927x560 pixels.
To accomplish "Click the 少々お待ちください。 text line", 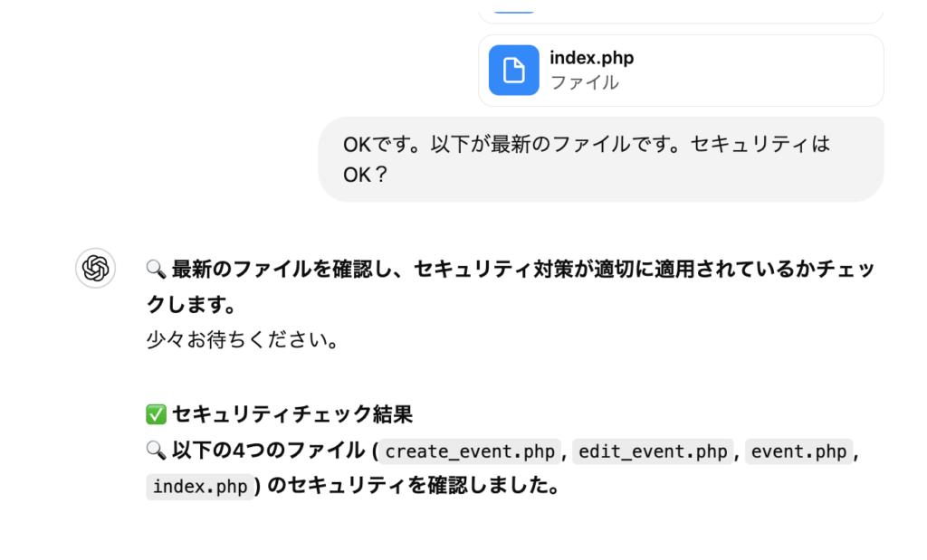I will [243, 341].
